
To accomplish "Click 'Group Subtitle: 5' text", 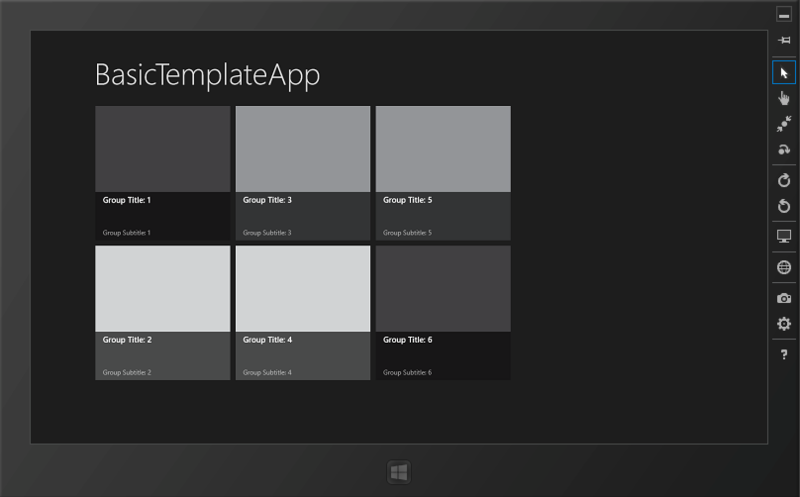I will point(407,233).
